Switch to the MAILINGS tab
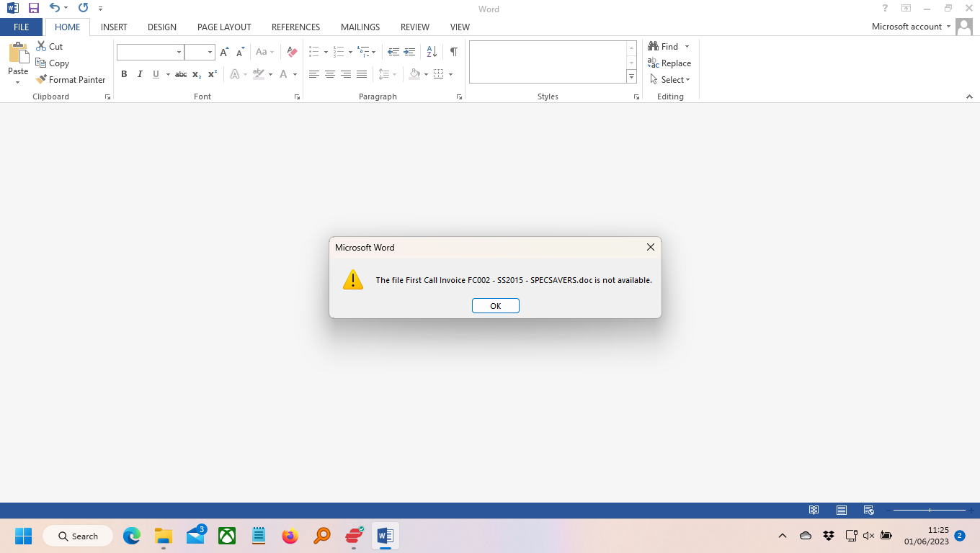 (360, 27)
